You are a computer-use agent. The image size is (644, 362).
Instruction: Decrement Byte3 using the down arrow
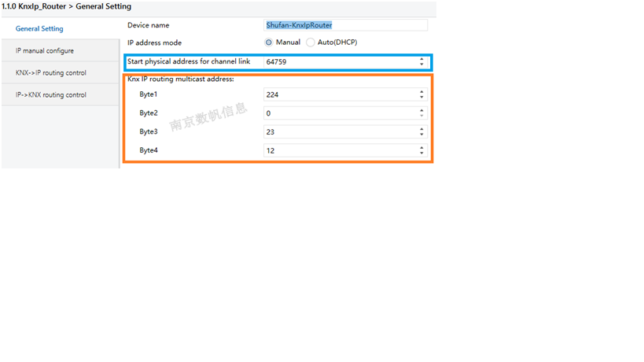point(422,135)
